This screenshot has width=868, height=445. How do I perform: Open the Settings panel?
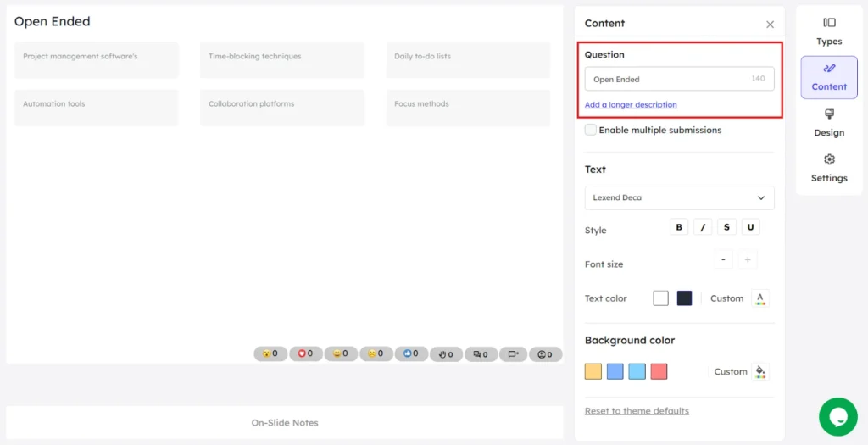coord(829,169)
